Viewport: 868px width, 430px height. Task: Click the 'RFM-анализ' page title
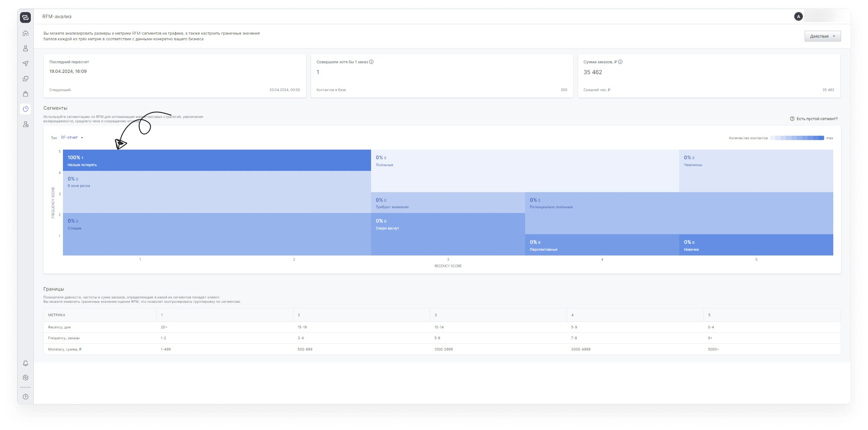[57, 16]
